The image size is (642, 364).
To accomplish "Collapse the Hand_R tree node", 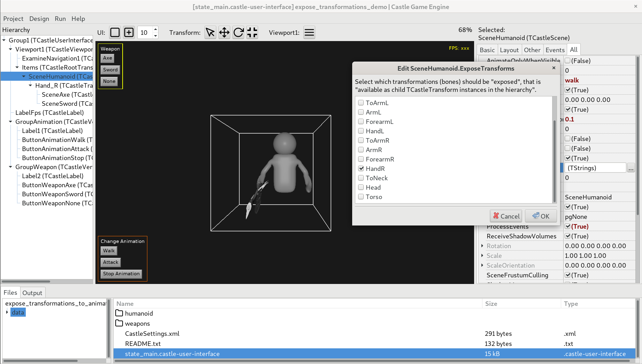I will [30, 85].
